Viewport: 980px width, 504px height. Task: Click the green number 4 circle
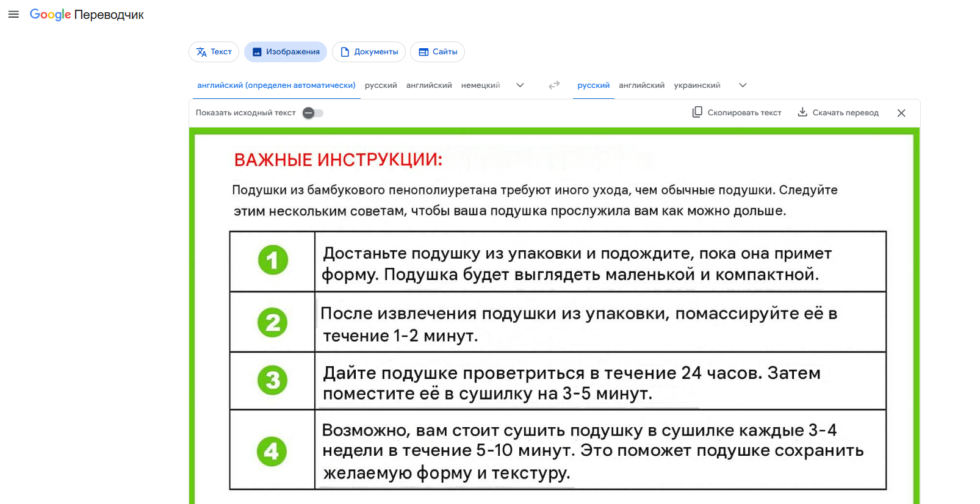point(272,452)
